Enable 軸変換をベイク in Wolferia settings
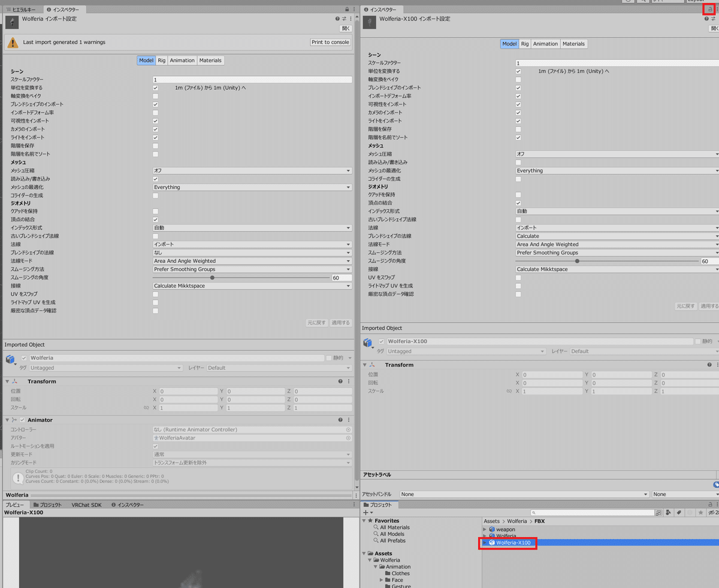This screenshot has height=588, width=719. 155,96
